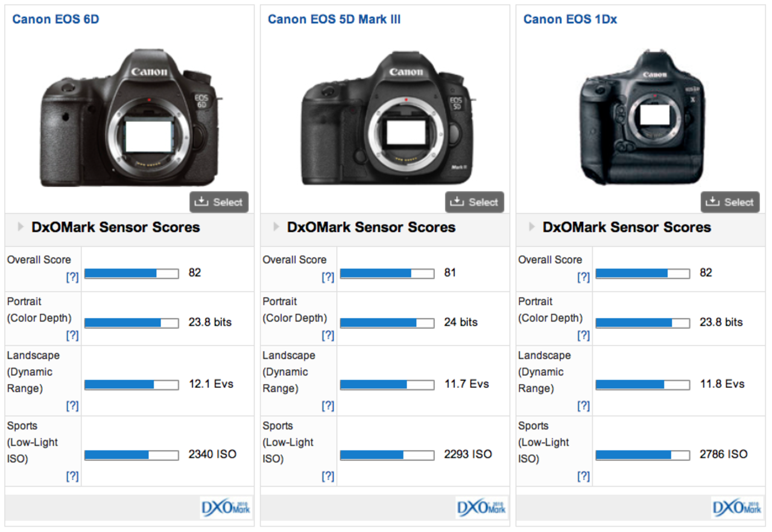Open Landscape help [?] for EOS 1Dx

(x=584, y=405)
